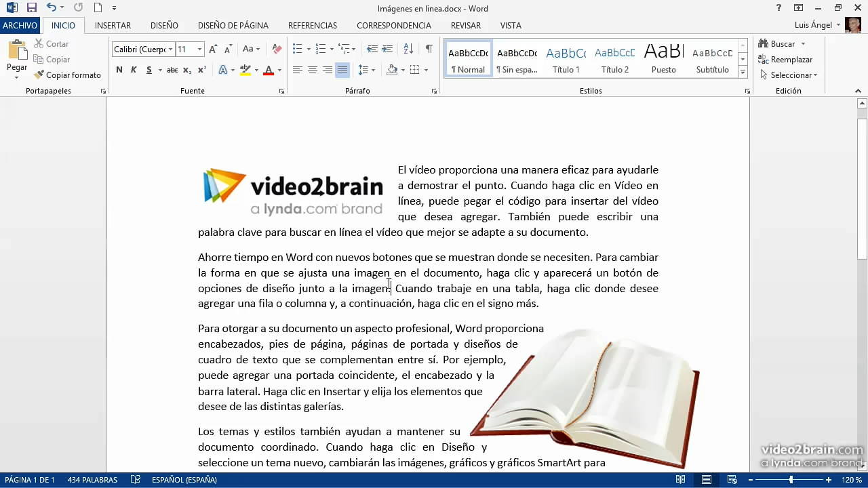Toggle strikethrough (abc) formatting
The width and height of the screenshot is (868, 488).
coord(172,70)
